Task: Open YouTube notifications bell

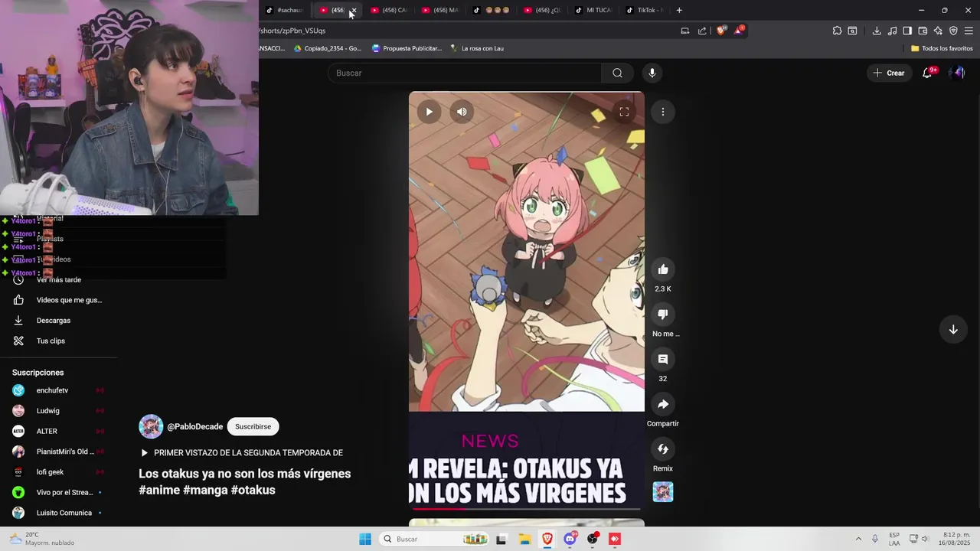Action: click(x=927, y=73)
